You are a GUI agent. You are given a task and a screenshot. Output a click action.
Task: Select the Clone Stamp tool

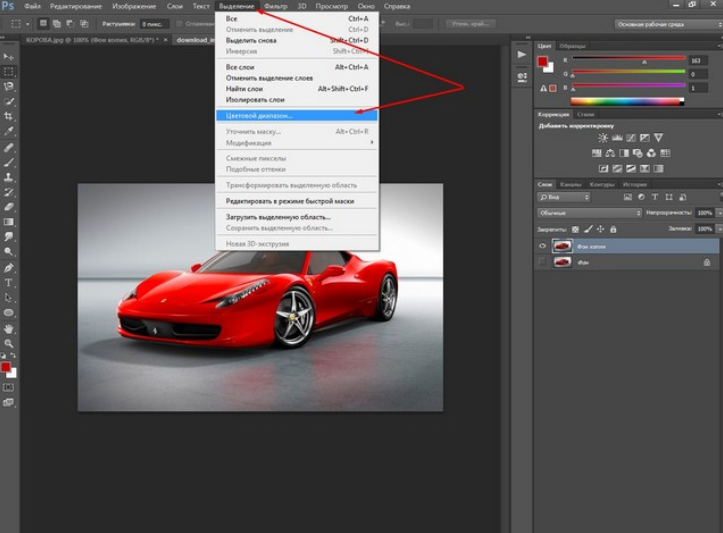pos(8,177)
